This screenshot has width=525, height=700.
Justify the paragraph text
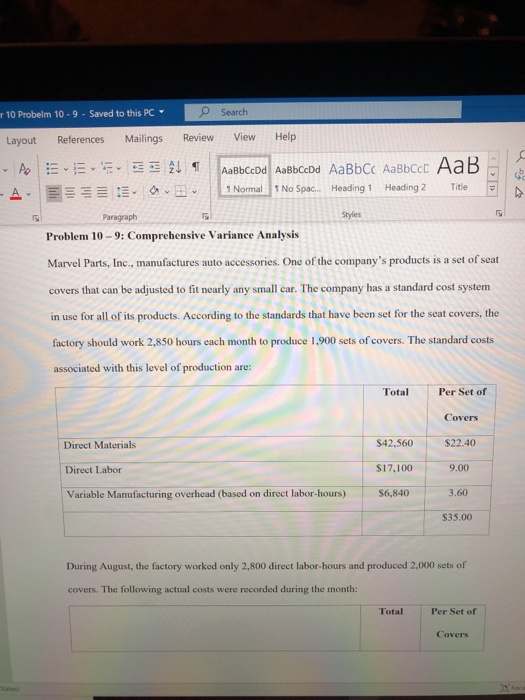pos(102,193)
